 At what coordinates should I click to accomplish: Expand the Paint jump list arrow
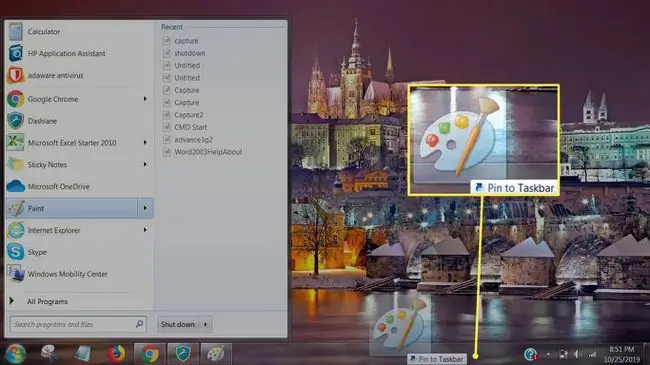pos(145,208)
